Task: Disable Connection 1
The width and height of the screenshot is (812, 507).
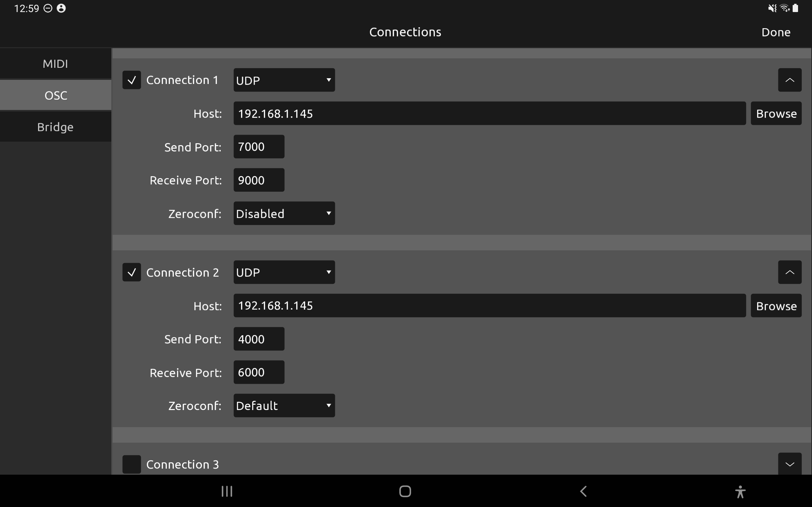Action: pyautogui.click(x=131, y=80)
